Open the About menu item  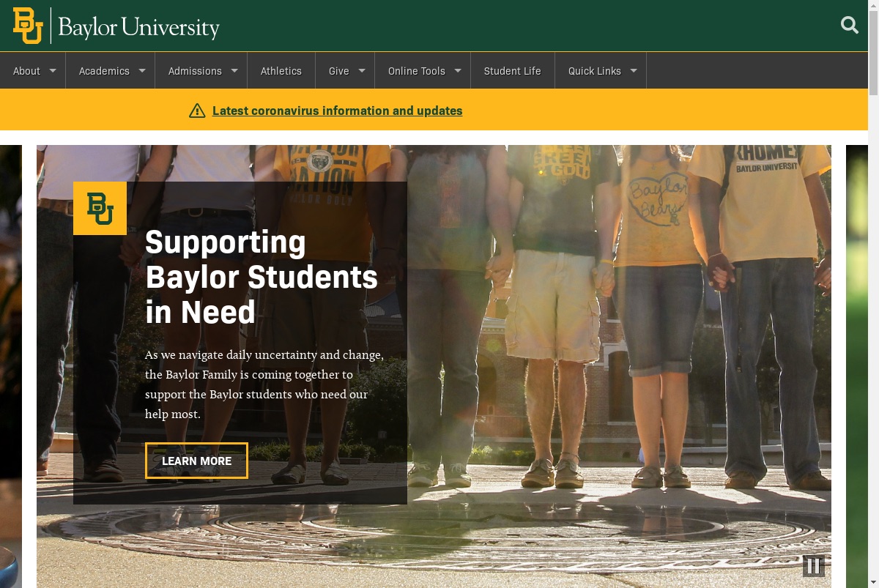26,71
